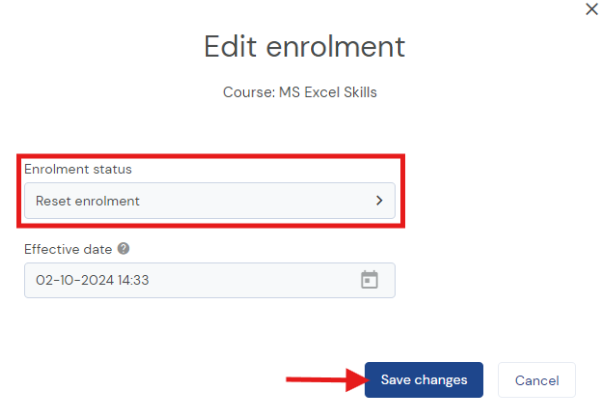Click the Effective date label
This screenshot has height=409, width=609.
click(x=68, y=249)
